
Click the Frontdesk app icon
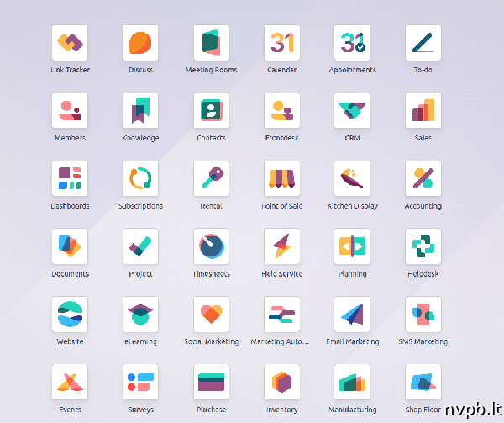pyautogui.click(x=282, y=110)
